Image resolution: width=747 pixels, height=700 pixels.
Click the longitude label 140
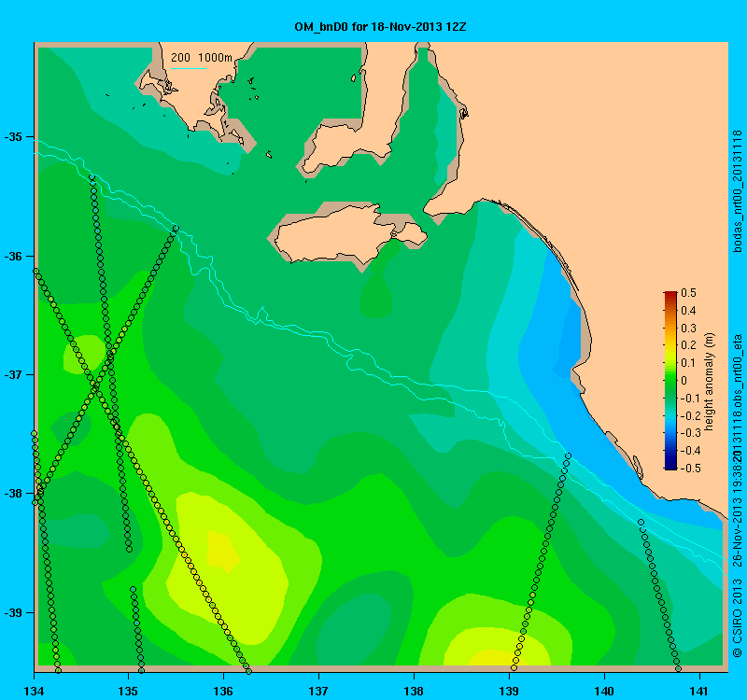(604, 691)
